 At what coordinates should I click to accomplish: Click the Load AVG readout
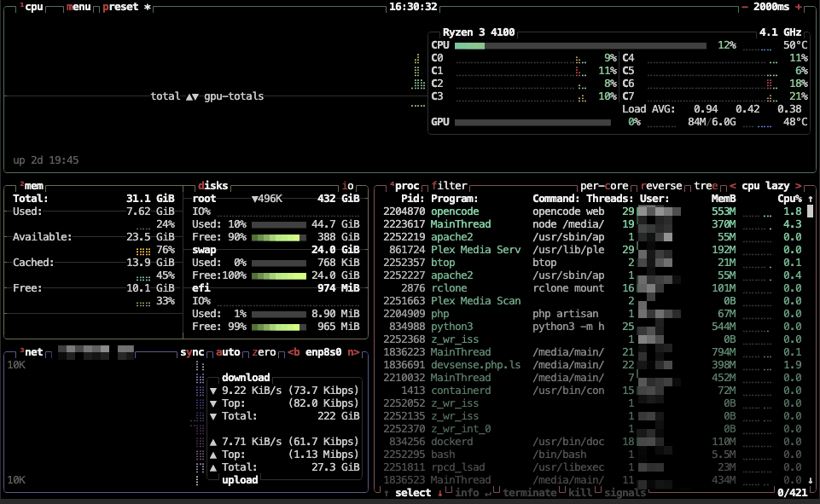tap(712, 109)
